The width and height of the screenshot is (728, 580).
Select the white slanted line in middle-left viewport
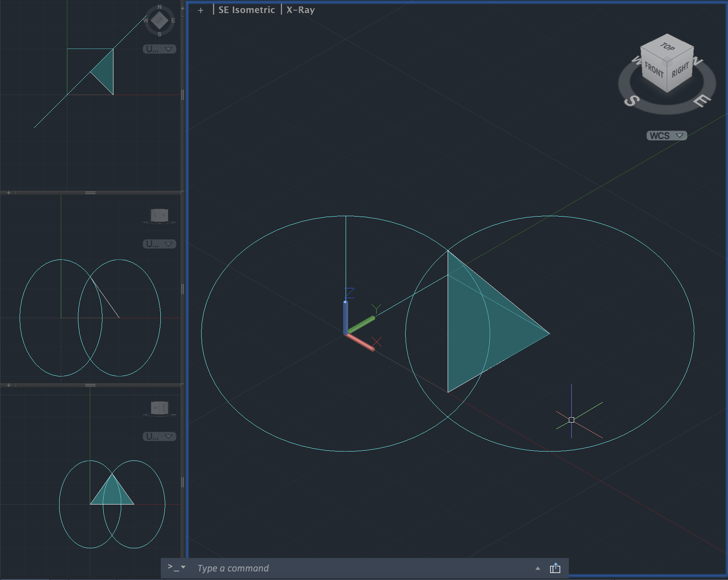click(x=105, y=298)
